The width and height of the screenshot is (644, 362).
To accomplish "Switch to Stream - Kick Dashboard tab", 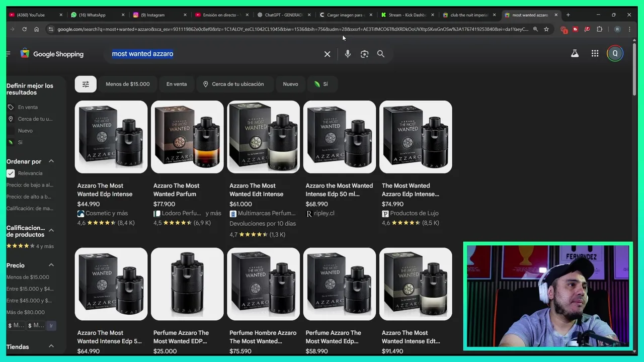I will pos(407,15).
